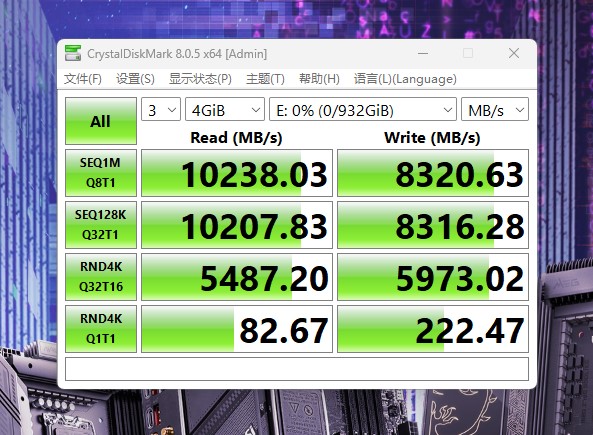Click the RND4K Q1T1 write result 222.47
The image size is (593, 435).
pos(433,329)
